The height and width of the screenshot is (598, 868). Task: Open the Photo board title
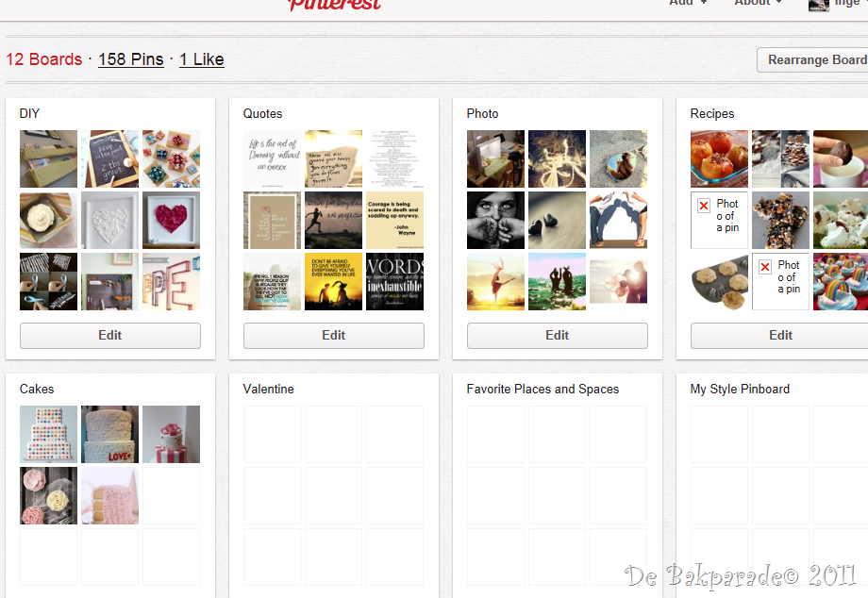482,113
